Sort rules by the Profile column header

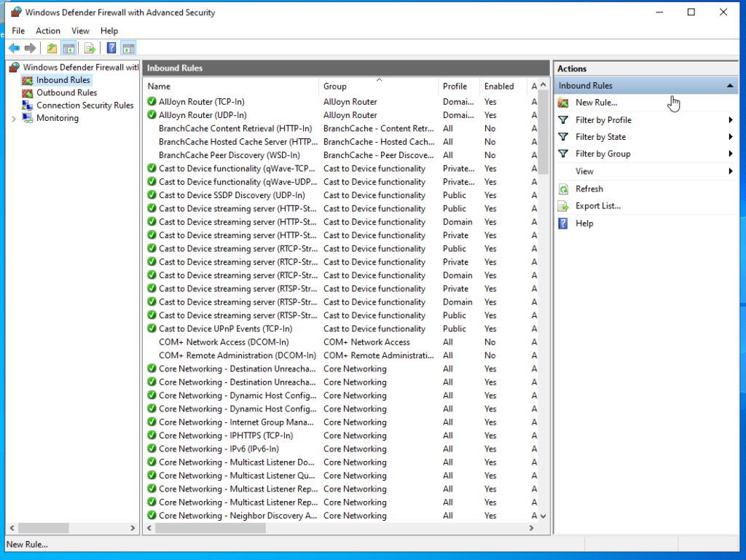(x=459, y=86)
